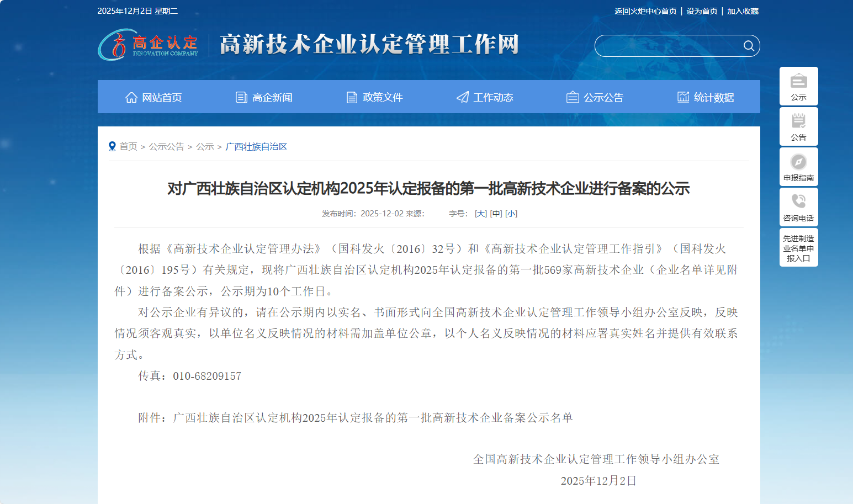Set font size to medium 中

point(496,214)
